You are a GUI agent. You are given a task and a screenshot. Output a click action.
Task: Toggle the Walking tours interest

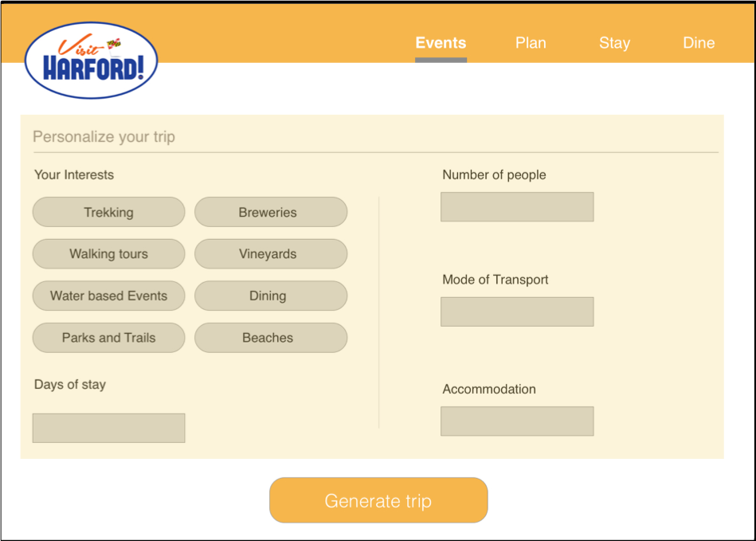coord(108,254)
